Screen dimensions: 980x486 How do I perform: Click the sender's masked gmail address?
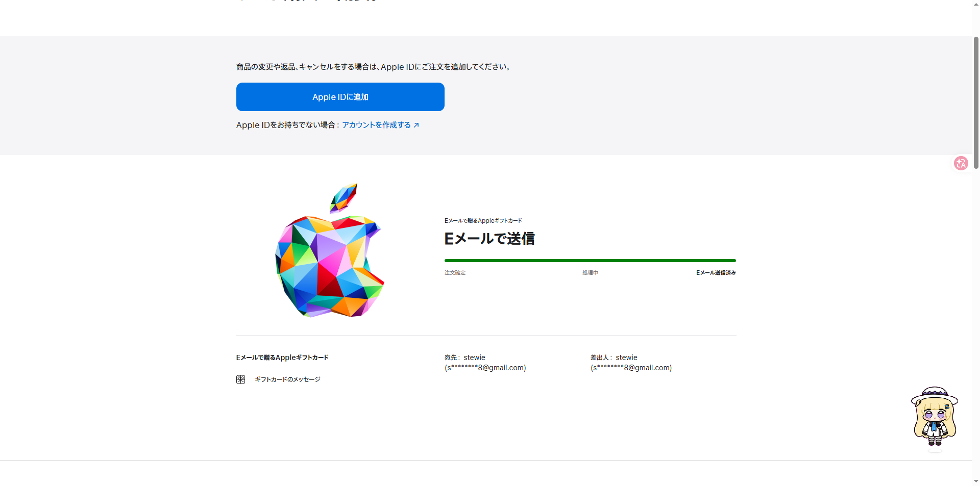631,368
